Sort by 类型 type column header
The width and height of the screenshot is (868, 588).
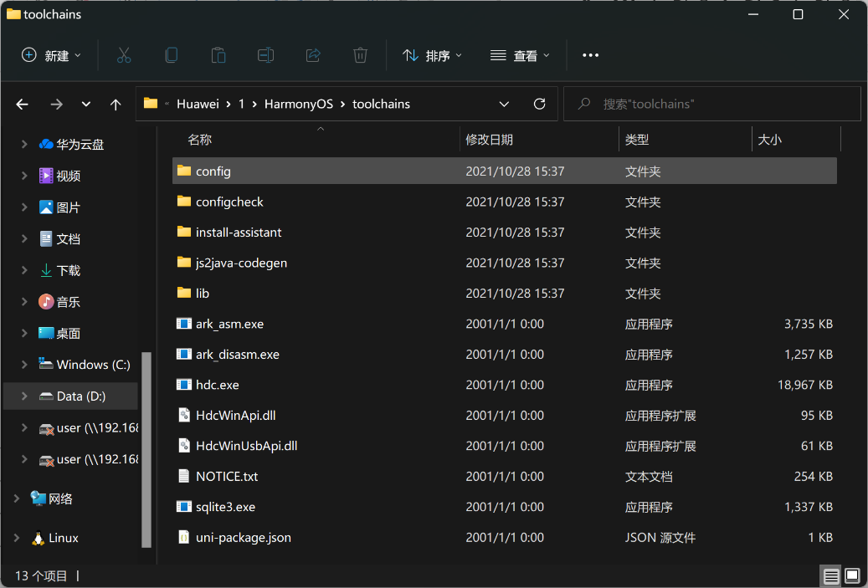pyautogui.click(x=637, y=140)
